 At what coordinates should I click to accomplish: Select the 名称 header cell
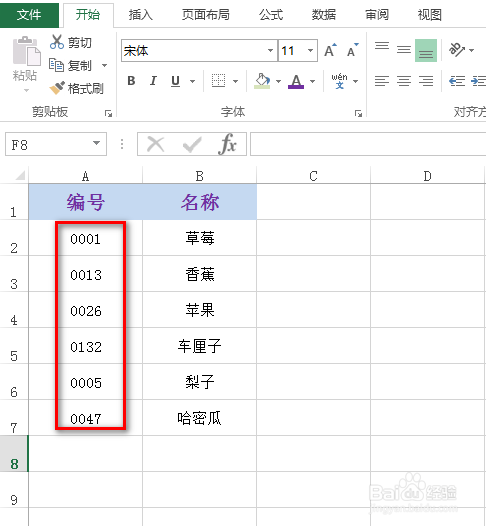click(x=200, y=202)
